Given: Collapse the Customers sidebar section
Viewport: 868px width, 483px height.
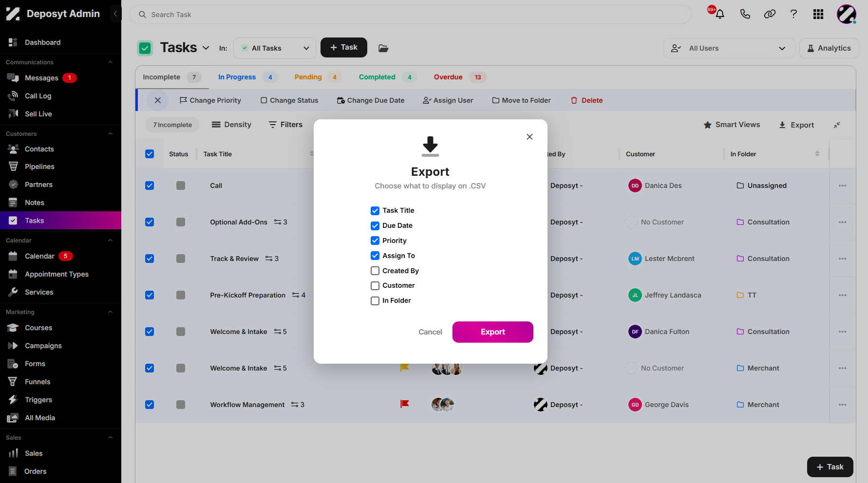Looking at the screenshot, I should 110,134.
